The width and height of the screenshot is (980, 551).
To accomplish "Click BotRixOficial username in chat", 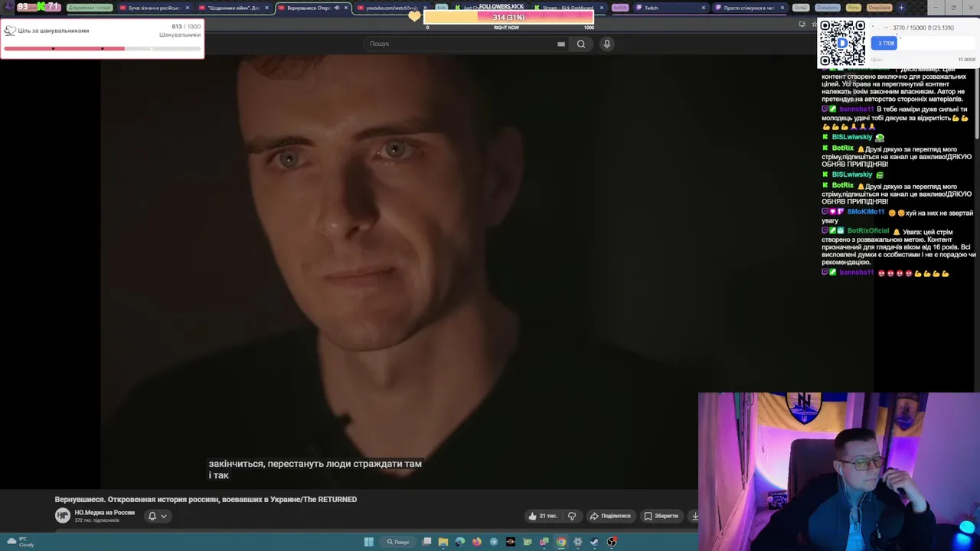I will coord(867,231).
